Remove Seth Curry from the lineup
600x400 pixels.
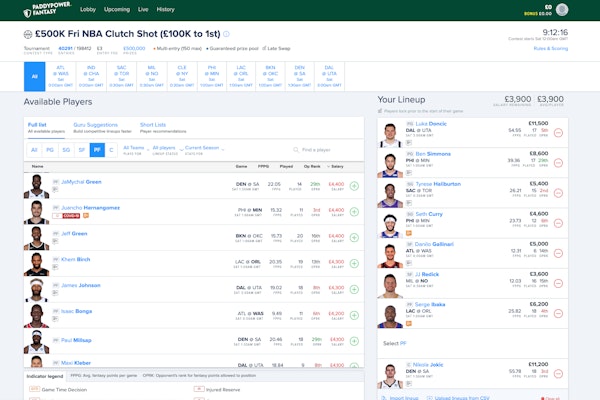tap(558, 223)
